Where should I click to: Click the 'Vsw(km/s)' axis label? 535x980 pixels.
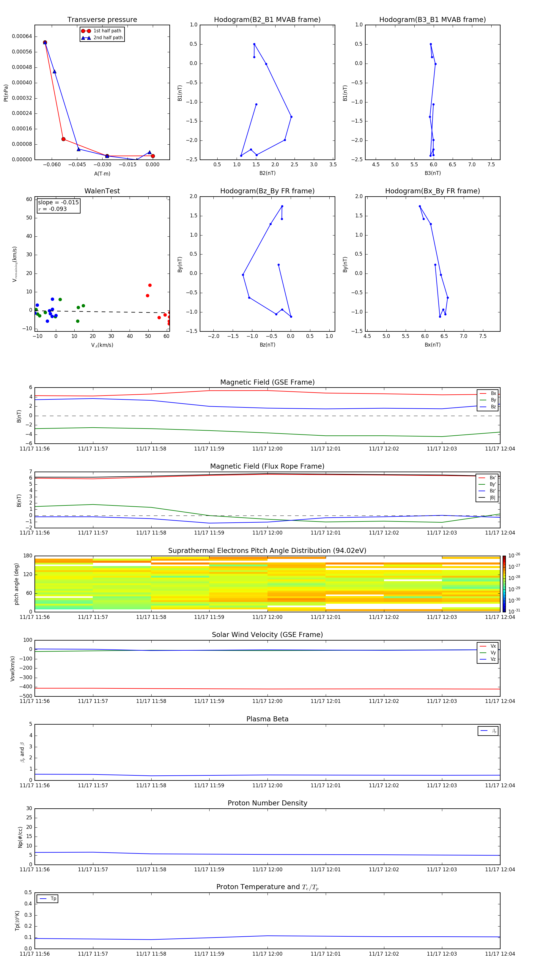12,668
